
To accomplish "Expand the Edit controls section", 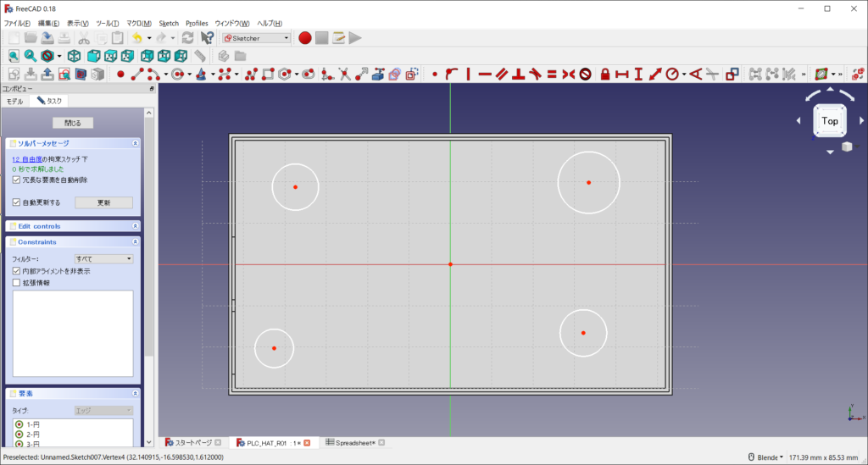I will point(135,226).
